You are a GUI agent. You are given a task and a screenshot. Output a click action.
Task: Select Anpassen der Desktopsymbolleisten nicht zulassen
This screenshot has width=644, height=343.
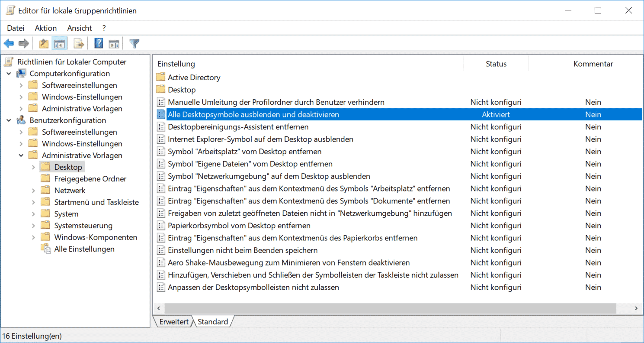[253, 287]
